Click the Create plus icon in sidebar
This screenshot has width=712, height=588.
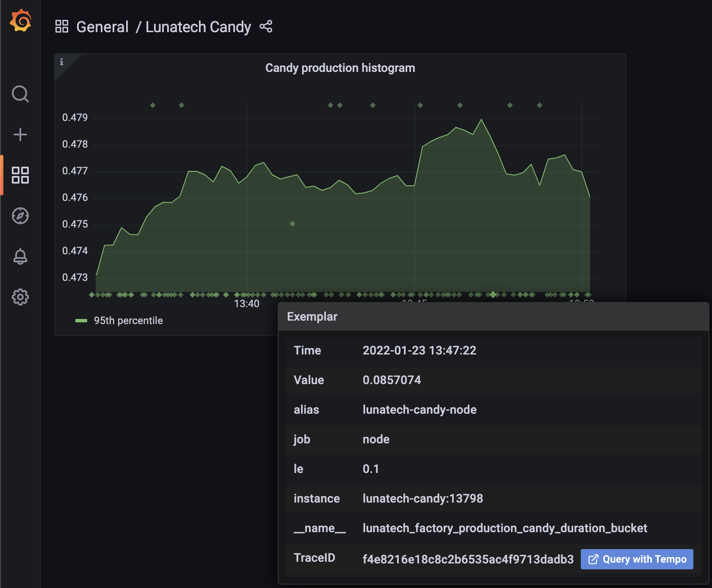tap(20, 135)
